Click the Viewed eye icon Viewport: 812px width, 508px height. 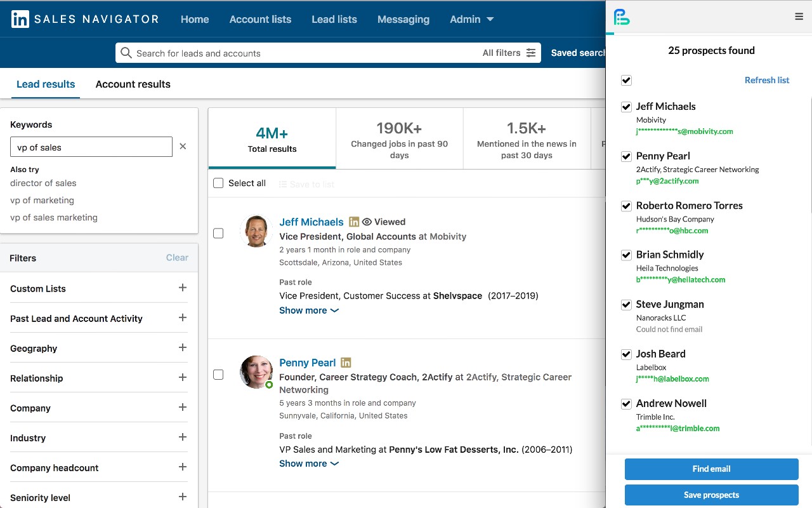click(x=367, y=222)
